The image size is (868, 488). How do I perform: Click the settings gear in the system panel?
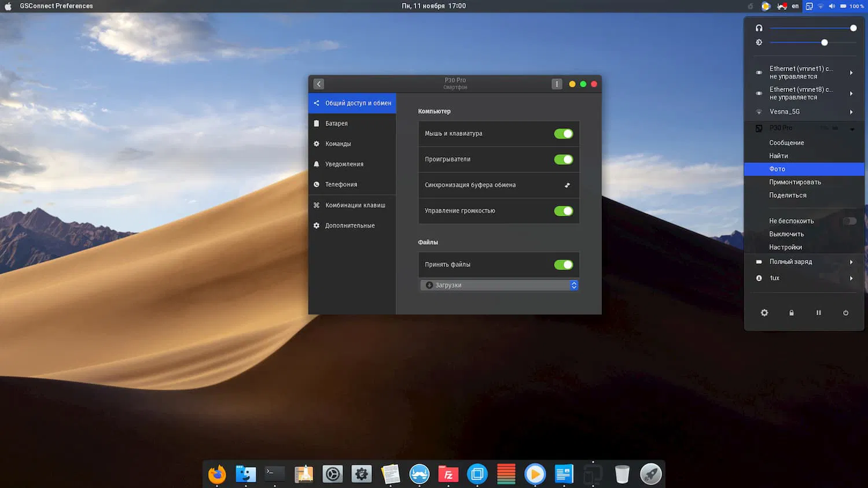(x=764, y=313)
